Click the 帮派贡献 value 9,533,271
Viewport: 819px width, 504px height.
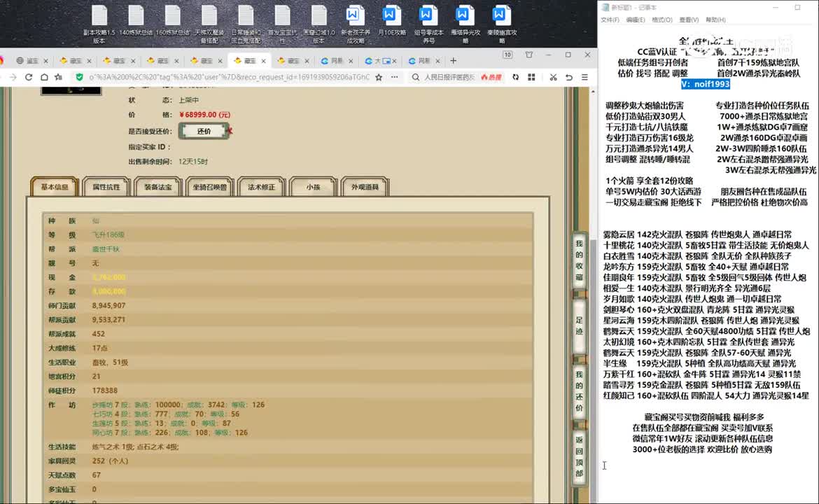108,320
